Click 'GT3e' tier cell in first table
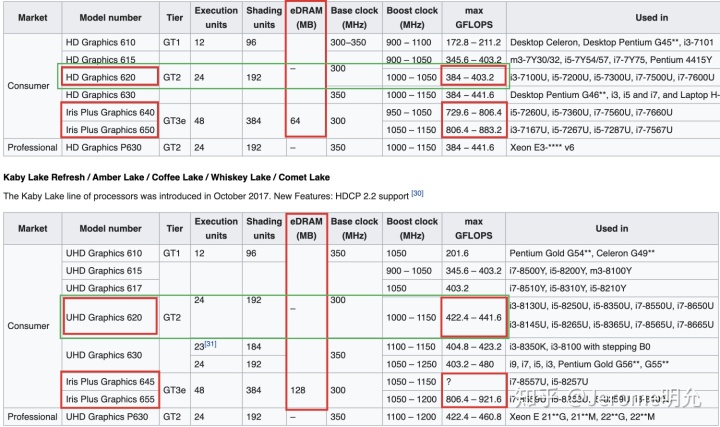The height and width of the screenshot is (427, 720). (x=174, y=121)
